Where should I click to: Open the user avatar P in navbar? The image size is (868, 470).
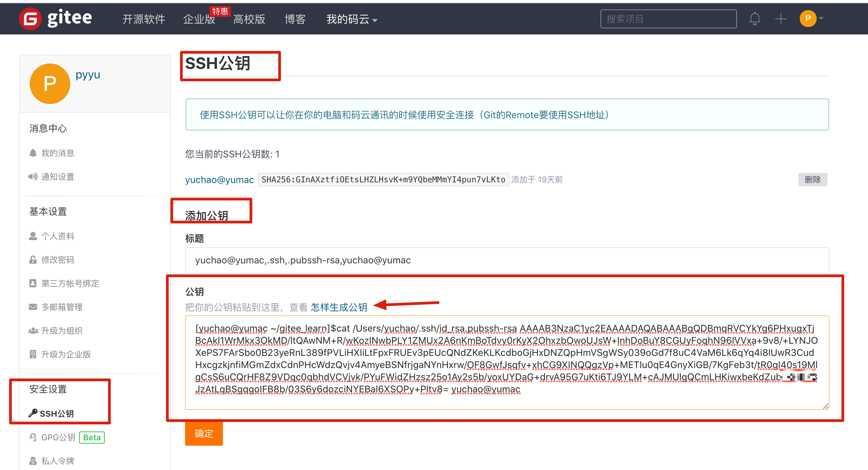click(x=808, y=19)
